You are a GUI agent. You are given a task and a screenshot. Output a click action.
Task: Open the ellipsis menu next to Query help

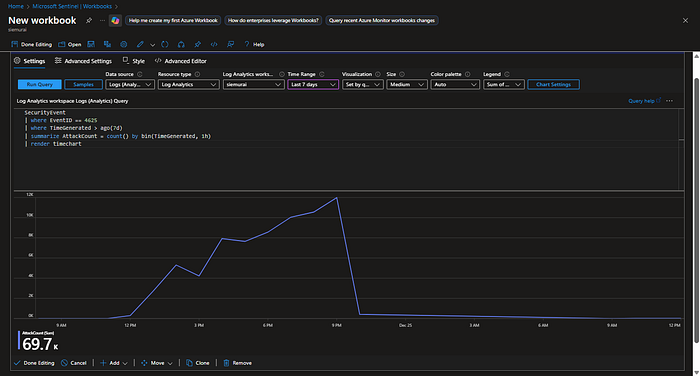pos(669,101)
